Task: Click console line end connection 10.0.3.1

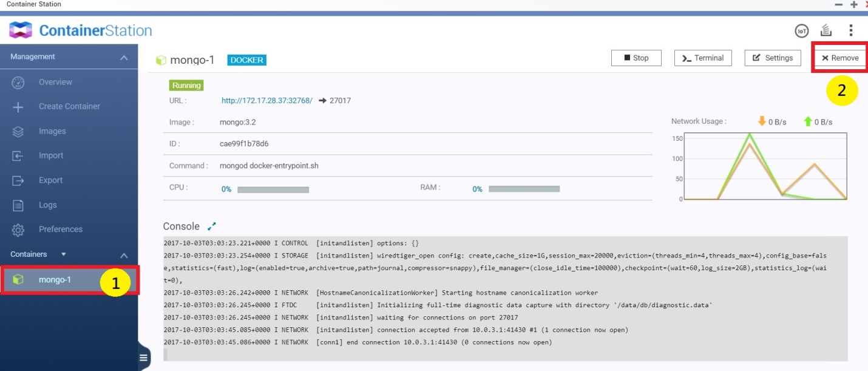Action: click(x=358, y=342)
